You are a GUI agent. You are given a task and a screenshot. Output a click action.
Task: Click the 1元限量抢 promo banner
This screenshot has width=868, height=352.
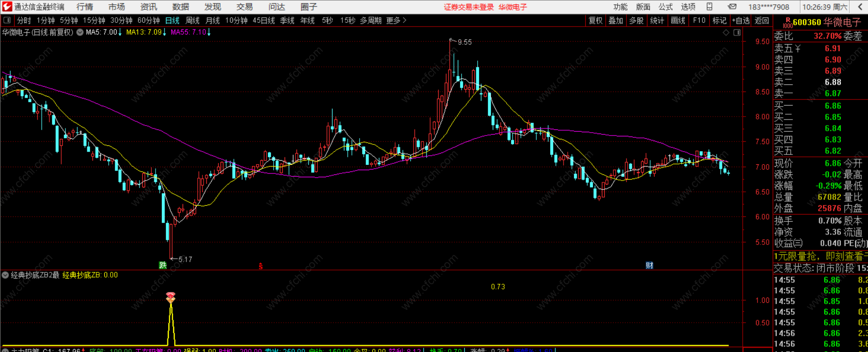point(821,256)
